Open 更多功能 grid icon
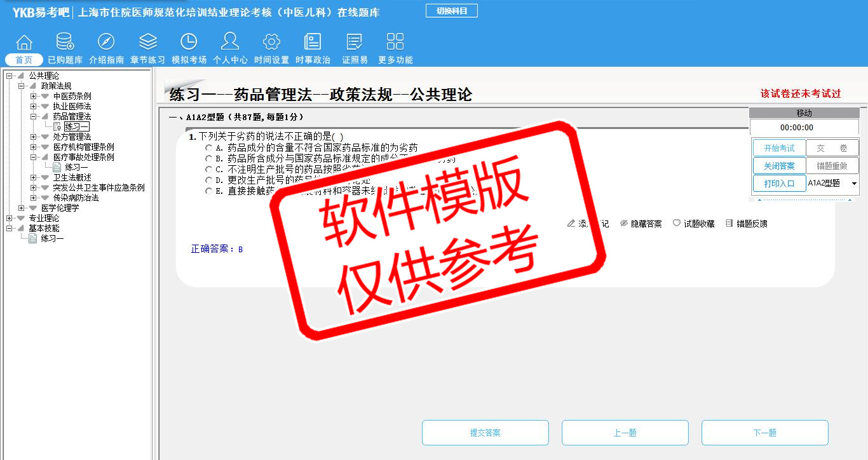Screen dimensions: 868x460 point(395,43)
